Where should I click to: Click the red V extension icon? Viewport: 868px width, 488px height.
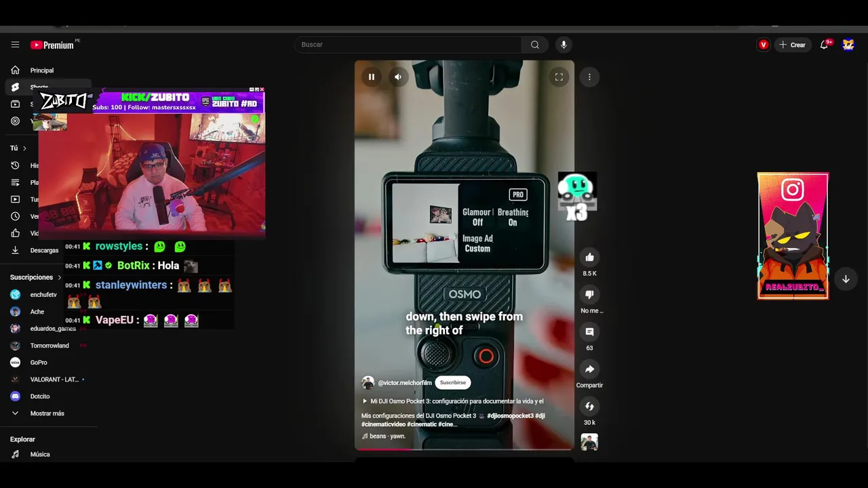tap(764, 45)
